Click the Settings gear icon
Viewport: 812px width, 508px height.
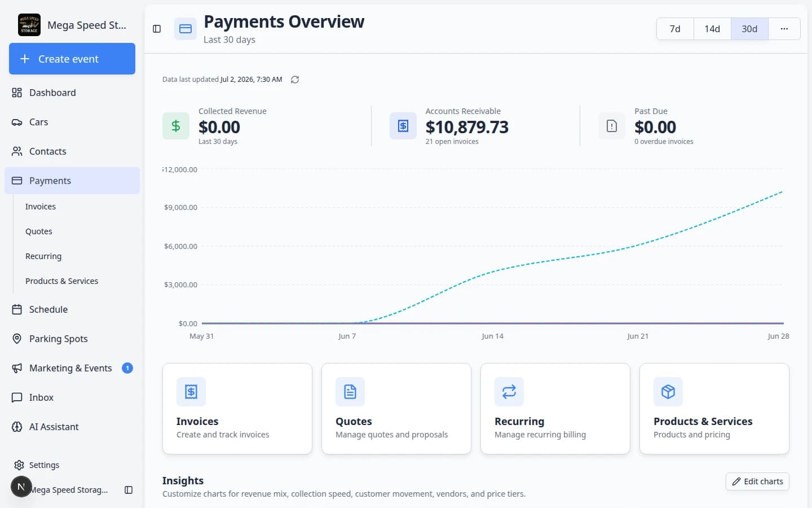(x=19, y=465)
